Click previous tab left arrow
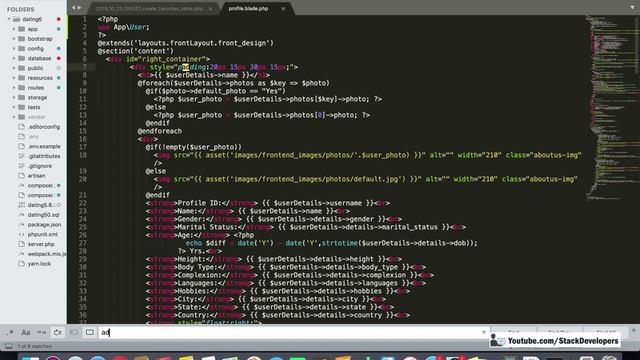This screenshot has height=360, width=640. 73,8
